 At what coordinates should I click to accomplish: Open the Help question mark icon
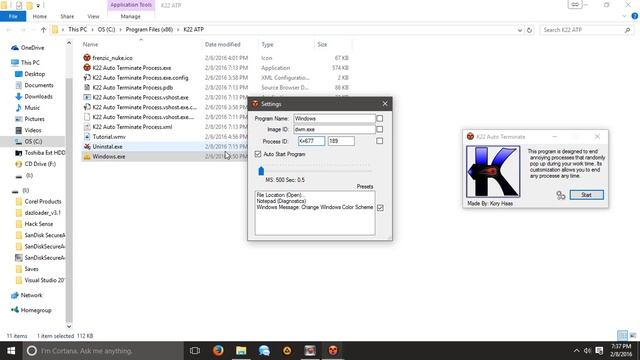(x=635, y=16)
